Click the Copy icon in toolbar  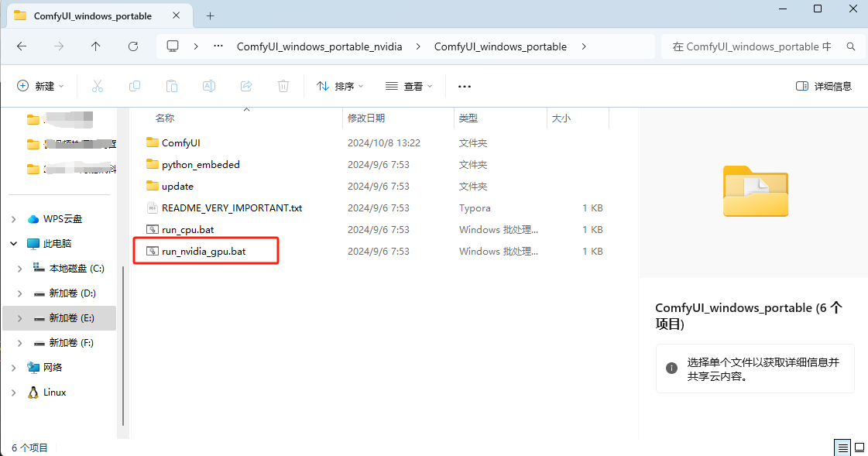135,86
